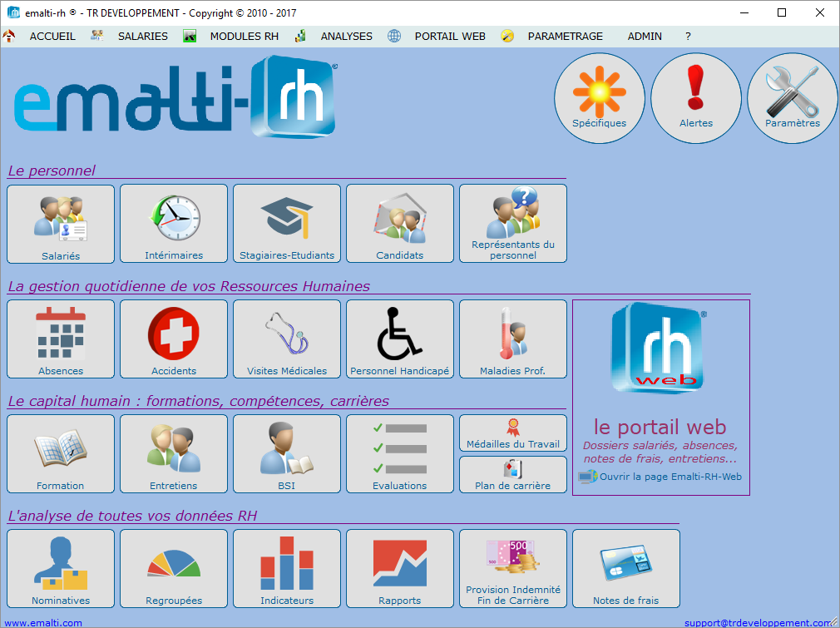Click the people icon beside SALARIES

97,36
